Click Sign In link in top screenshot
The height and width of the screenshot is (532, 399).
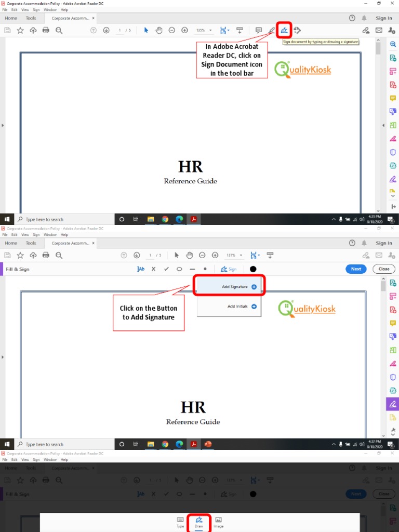(x=384, y=18)
